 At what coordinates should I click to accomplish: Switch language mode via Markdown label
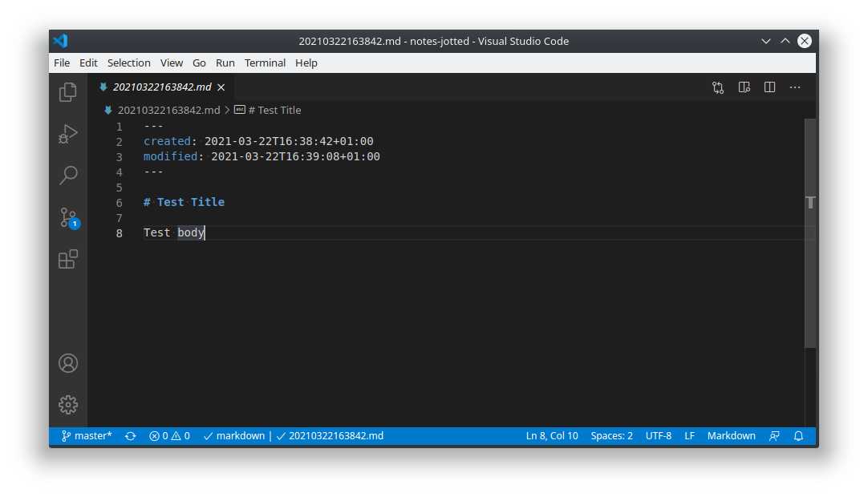[x=731, y=435]
